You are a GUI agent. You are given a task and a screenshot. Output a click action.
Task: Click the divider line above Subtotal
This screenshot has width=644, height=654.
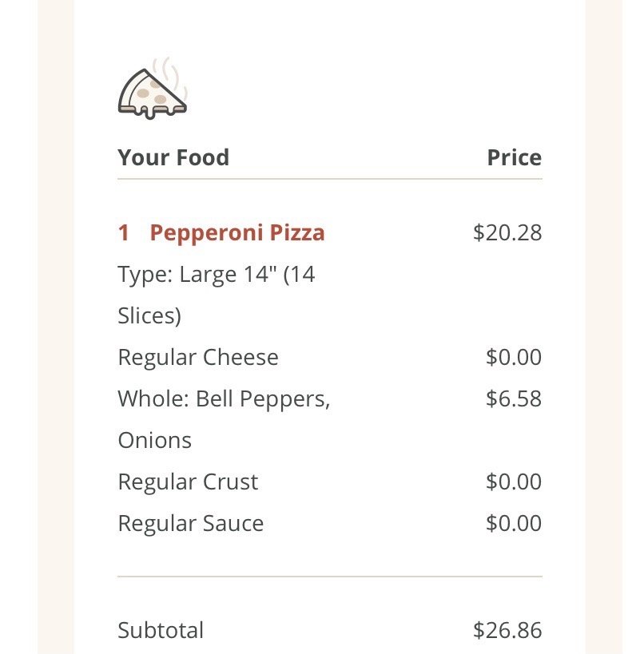pyautogui.click(x=329, y=576)
